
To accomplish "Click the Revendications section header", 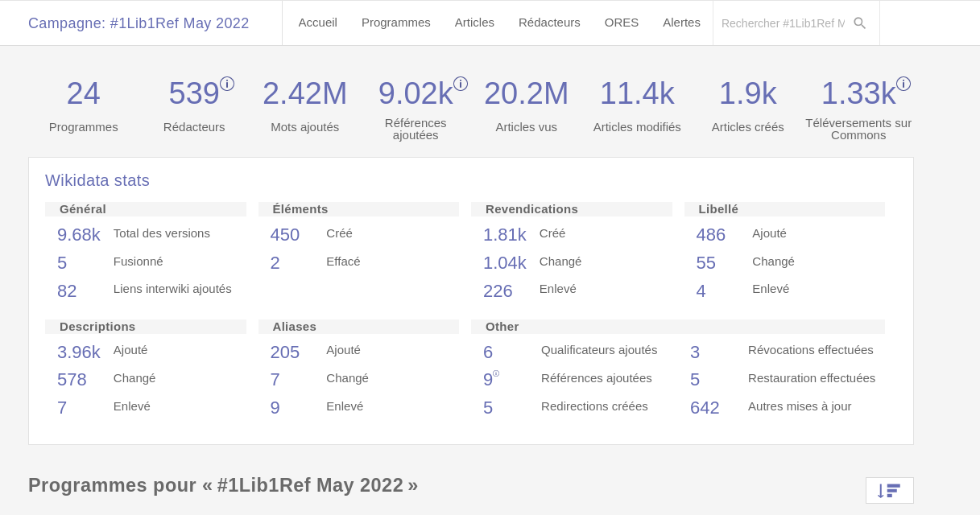I will point(572,209).
